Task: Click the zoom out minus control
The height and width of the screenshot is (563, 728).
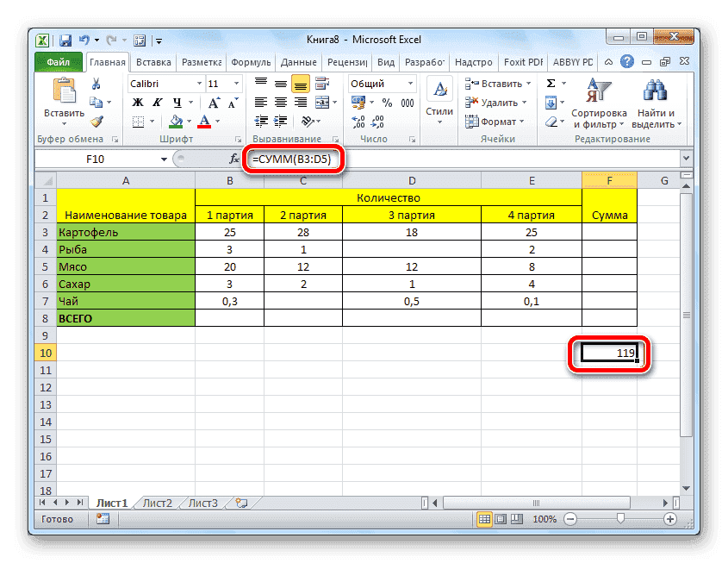Action: pos(570,519)
